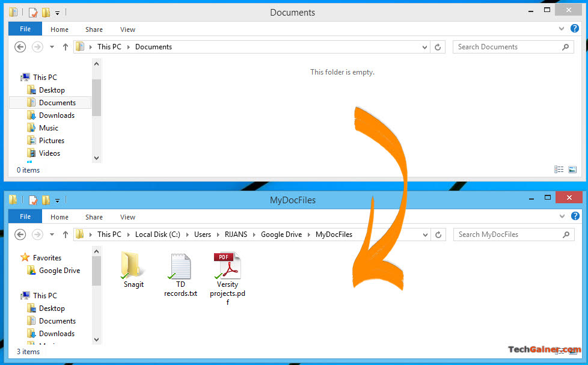Select Google Drive under Favorites

(59, 271)
